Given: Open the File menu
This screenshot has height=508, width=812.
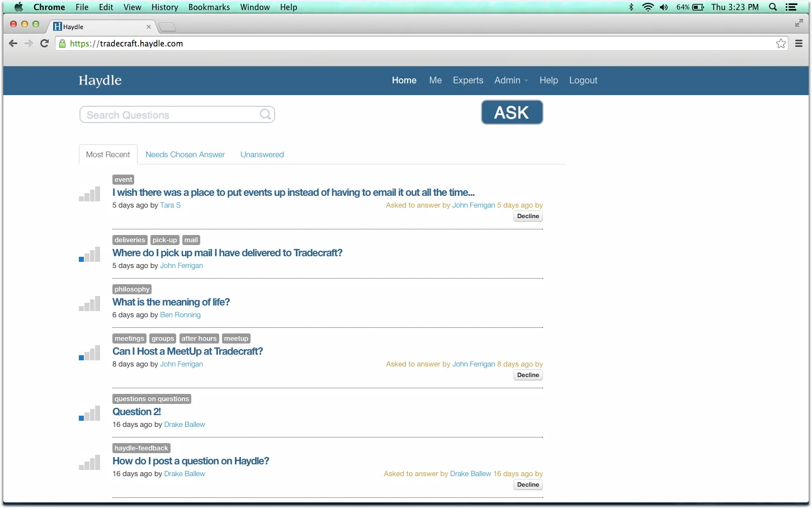Looking at the screenshot, I should [82, 7].
